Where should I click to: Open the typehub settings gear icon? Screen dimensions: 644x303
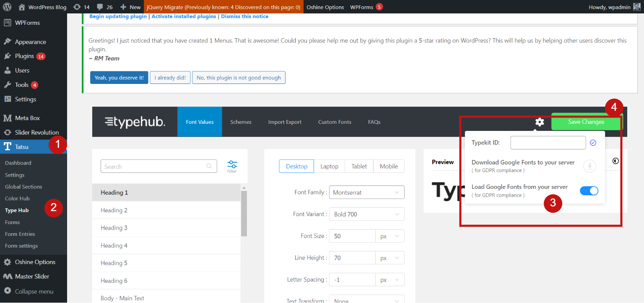540,122
